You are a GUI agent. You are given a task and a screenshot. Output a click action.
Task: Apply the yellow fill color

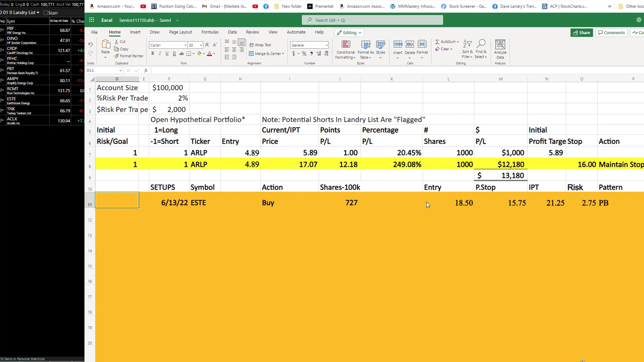pos(199,54)
